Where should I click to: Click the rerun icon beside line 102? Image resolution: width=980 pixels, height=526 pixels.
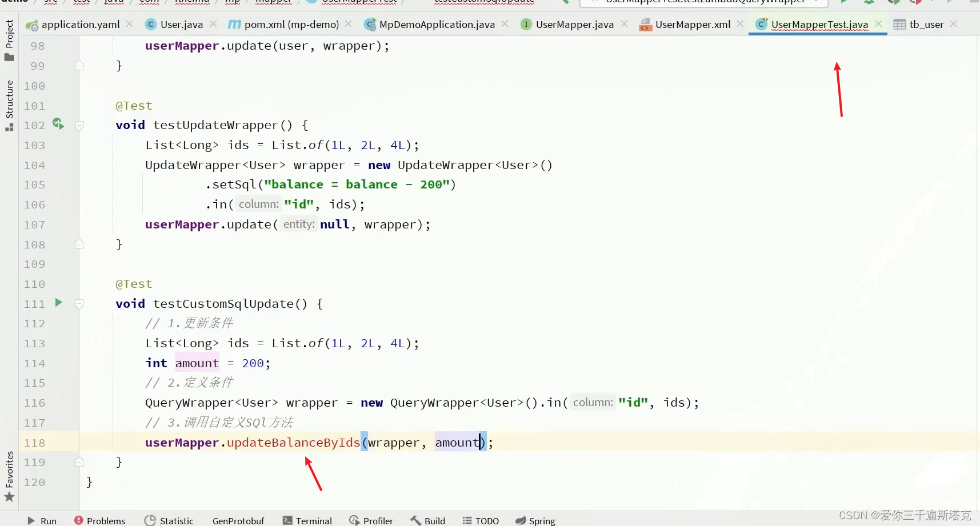[x=58, y=125]
